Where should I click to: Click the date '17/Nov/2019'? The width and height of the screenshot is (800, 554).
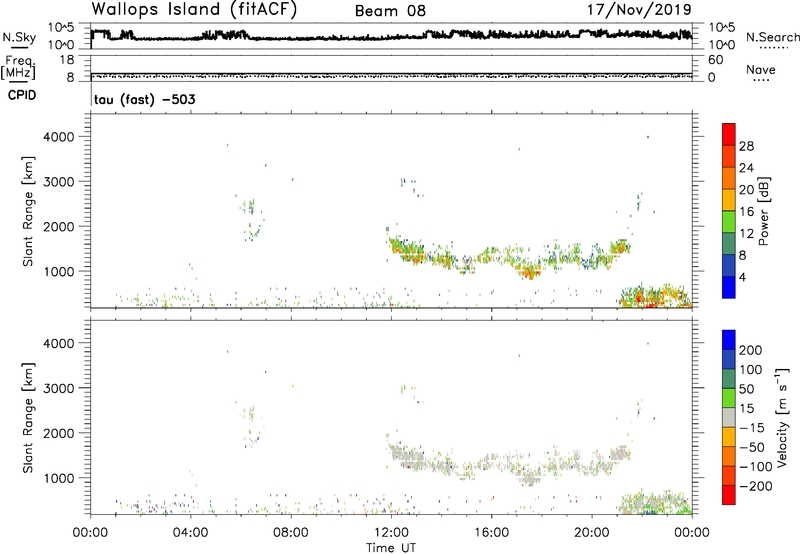point(639,10)
